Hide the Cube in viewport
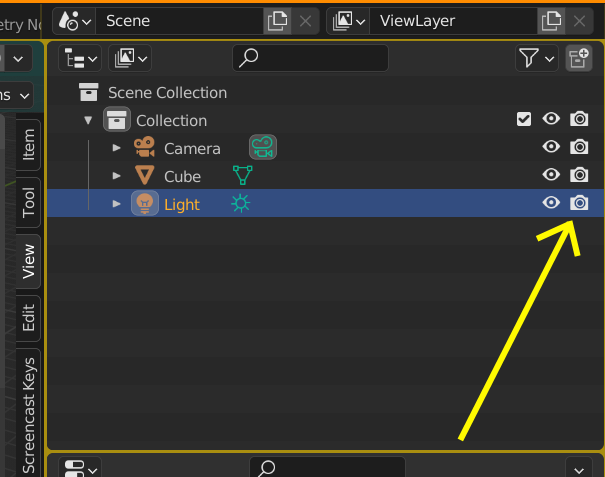This screenshot has width=605, height=477. click(551, 176)
